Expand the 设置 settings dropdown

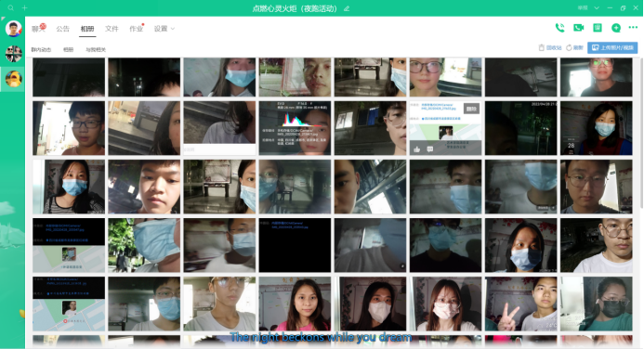pyautogui.click(x=164, y=28)
